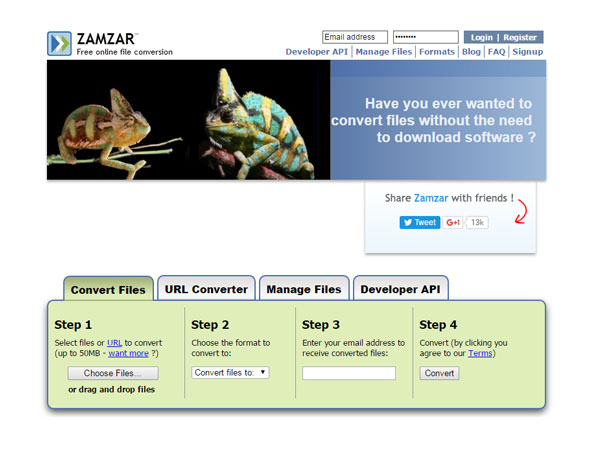Viewport: 600px width, 450px height.
Task: Open the Signup link
Action: click(528, 52)
